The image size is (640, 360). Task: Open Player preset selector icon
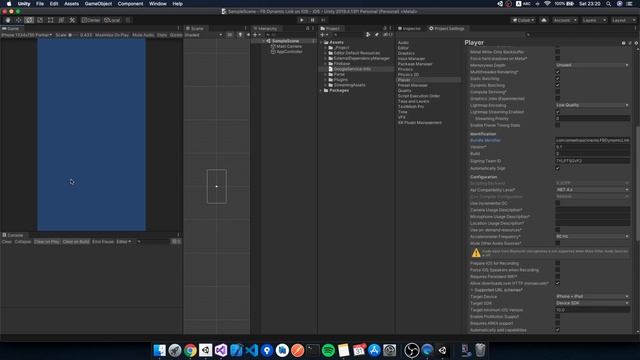[630, 43]
